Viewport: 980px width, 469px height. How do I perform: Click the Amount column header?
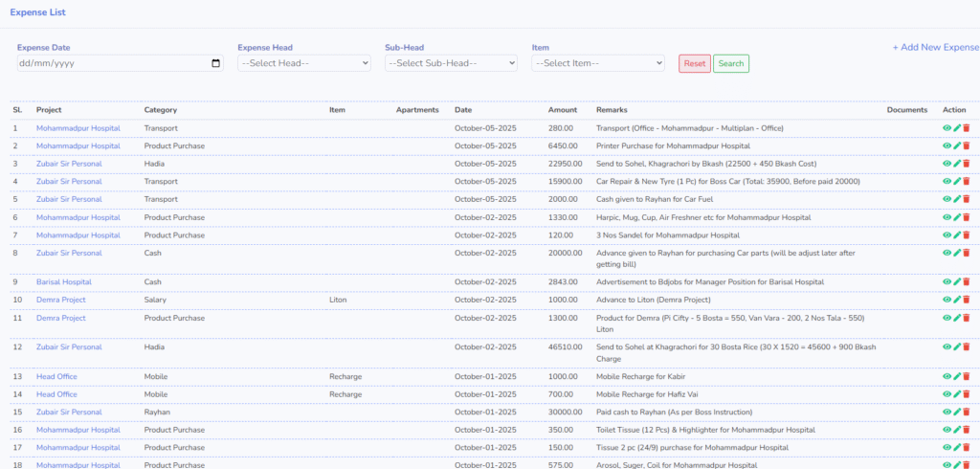point(563,110)
